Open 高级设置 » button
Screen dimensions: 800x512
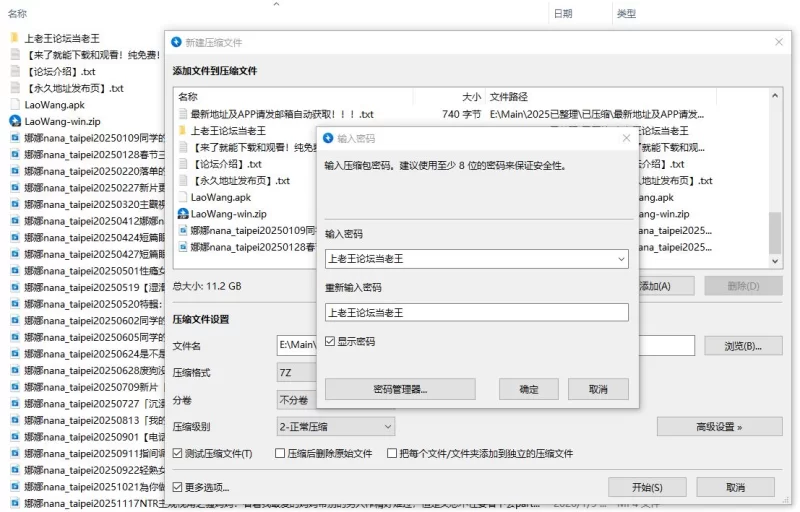point(719,427)
